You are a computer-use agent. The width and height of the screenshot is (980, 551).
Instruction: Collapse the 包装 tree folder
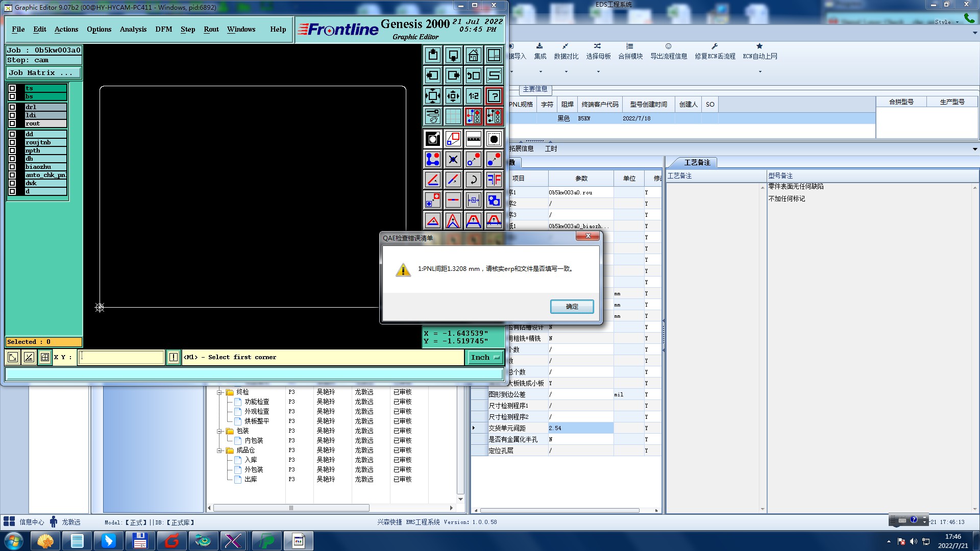219,431
